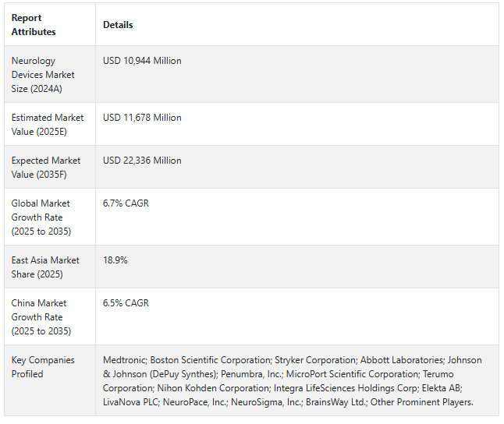Viewport: 504px width, 424px height.
Task: Click the 6.7% CAGR value
Action: coord(126,203)
